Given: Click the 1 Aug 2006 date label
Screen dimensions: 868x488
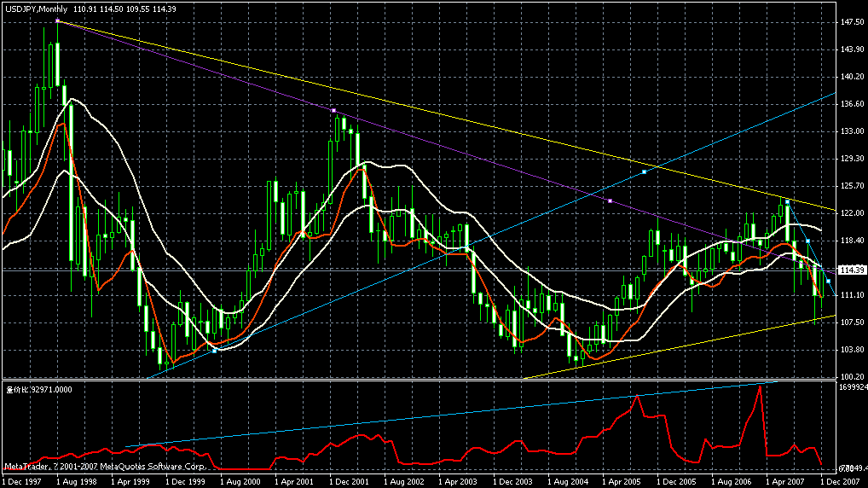Looking at the screenshot, I should (x=732, y=482).
